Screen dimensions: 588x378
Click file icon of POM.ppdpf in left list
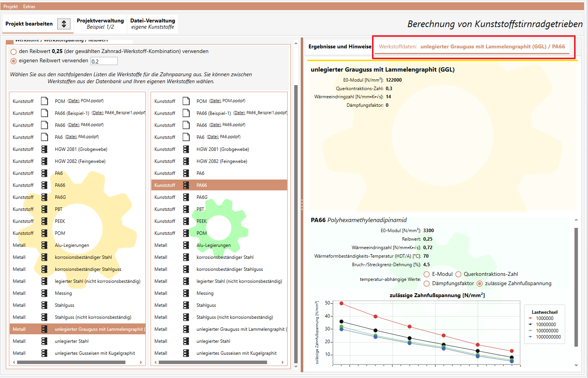click(45, 101)
